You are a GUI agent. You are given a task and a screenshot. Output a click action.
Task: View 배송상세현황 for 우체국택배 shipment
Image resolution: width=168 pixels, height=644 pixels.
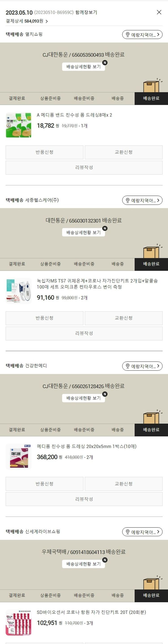[83, 564]
